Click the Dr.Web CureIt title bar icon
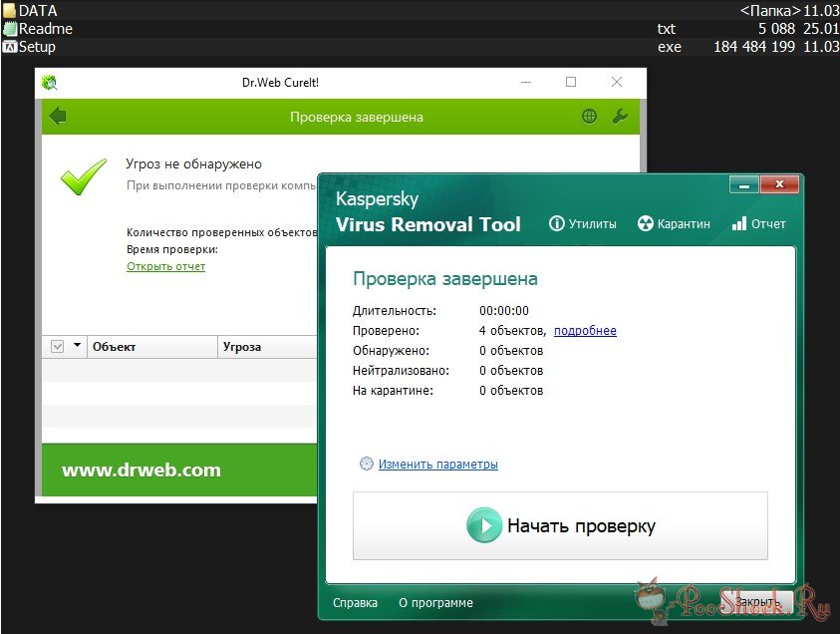Image resolution: width=840 pixels, height=634 pixels. tap(49, 83)
